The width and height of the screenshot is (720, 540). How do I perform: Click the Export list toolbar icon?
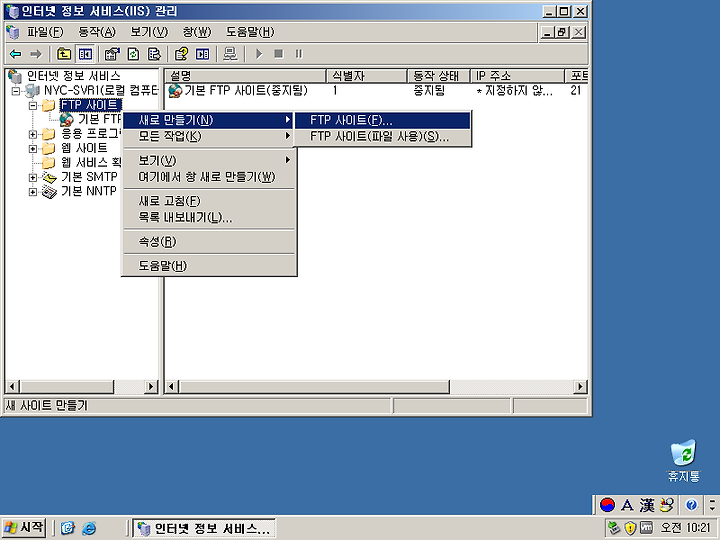click(154, 54)
